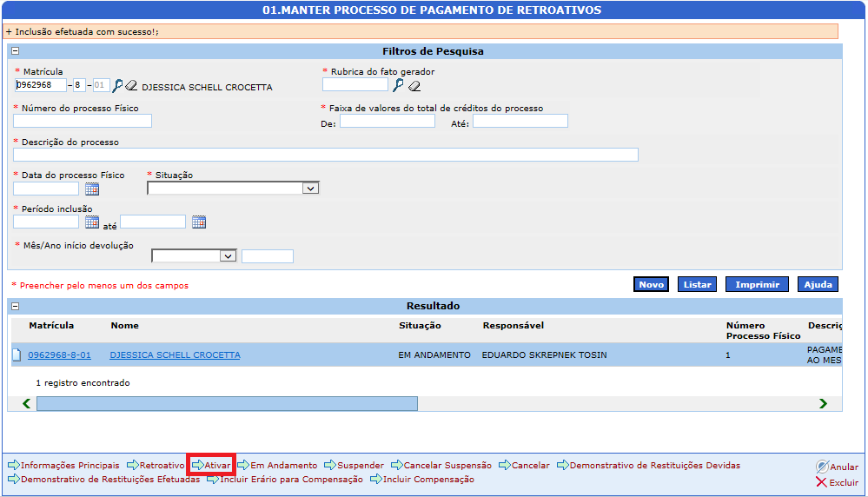Clear Rubrica field with the eraser icon
The image size is (868, 497).
pos(414,86)
